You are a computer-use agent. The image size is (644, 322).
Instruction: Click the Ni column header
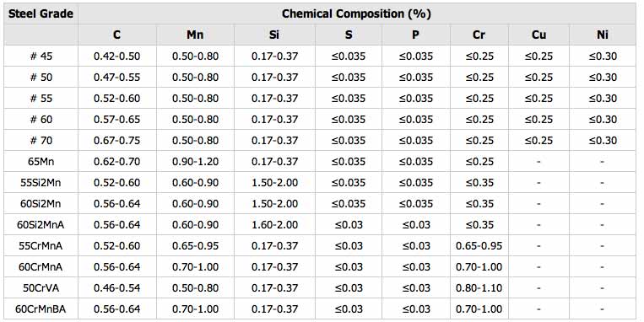pos(603,35)
